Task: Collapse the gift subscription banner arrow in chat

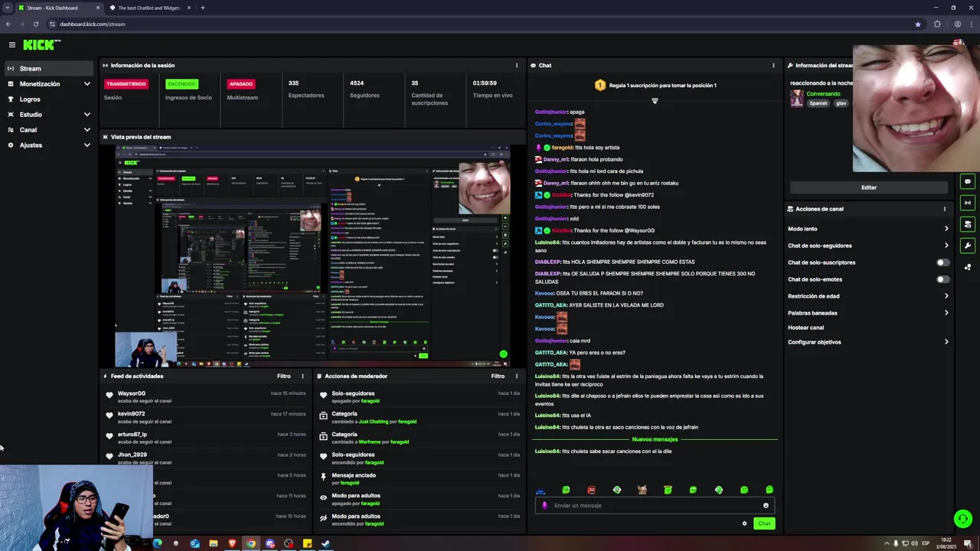Action: click(x=655, y=101)
